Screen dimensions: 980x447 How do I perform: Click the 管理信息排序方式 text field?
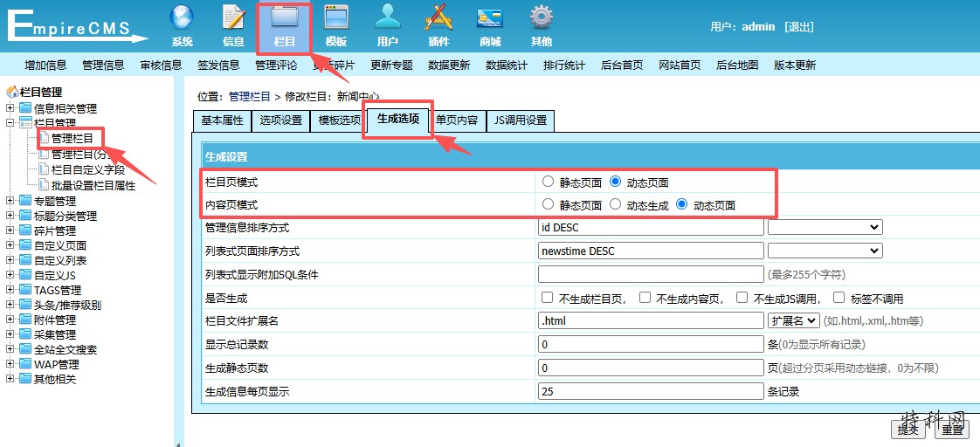click(651, 227)
